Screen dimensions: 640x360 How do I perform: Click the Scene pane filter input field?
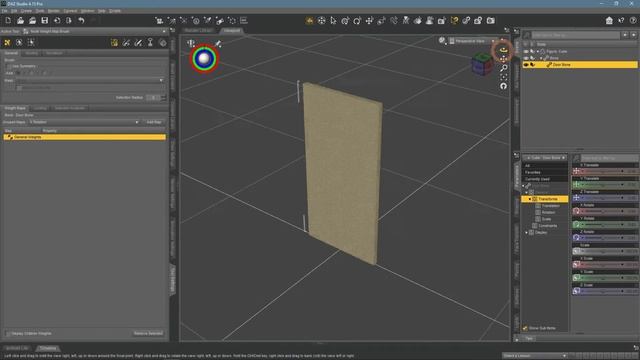[x=576, y=35]
